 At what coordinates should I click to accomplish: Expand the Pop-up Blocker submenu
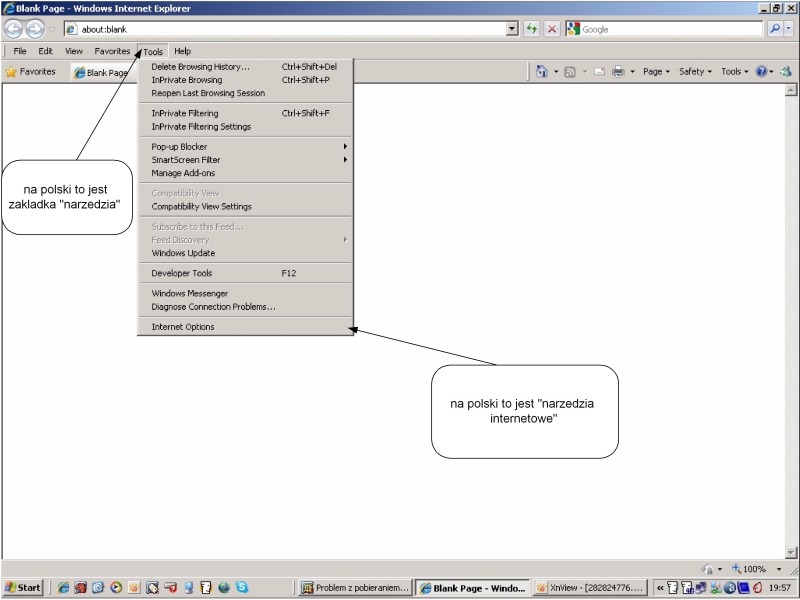(245, 146)
